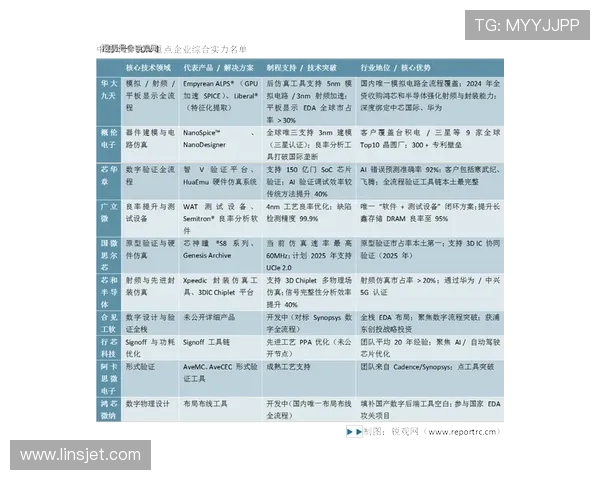Select the '广立微' row header cell
Image resolution: width=600 pixels, height=480 pixels.
pyautogui.click(x=109, y=218)
